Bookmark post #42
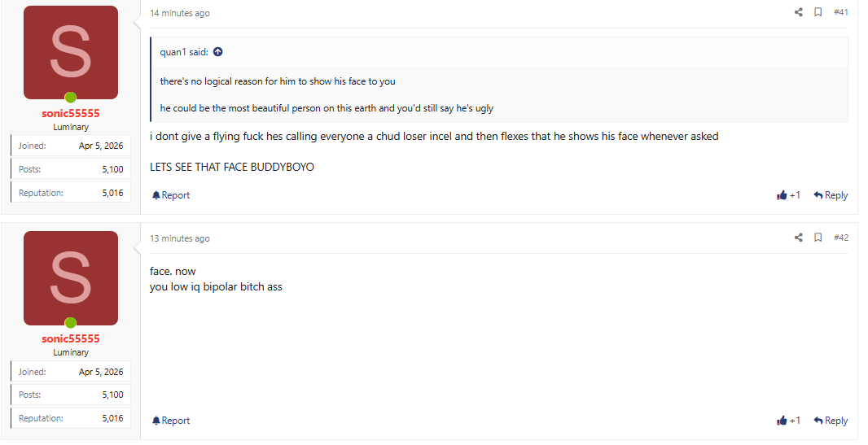This screenshot has width=868, height=445. (x=818, y=238)
